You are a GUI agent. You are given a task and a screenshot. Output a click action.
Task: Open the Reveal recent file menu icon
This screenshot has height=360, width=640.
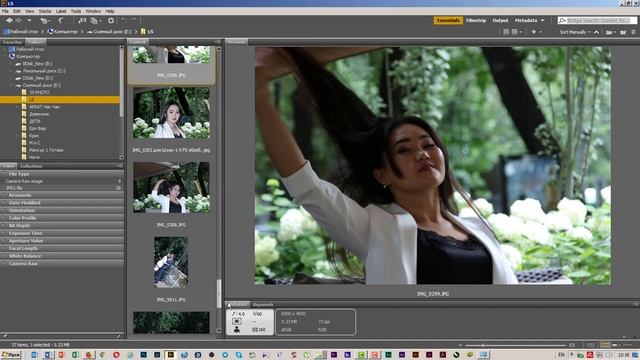click(x=45, y=20)
